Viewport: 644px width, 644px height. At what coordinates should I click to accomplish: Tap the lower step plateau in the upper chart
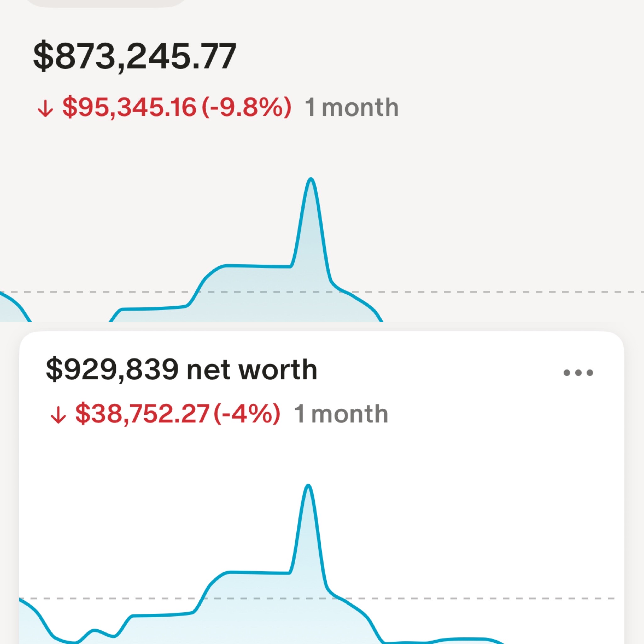[153, 309]
